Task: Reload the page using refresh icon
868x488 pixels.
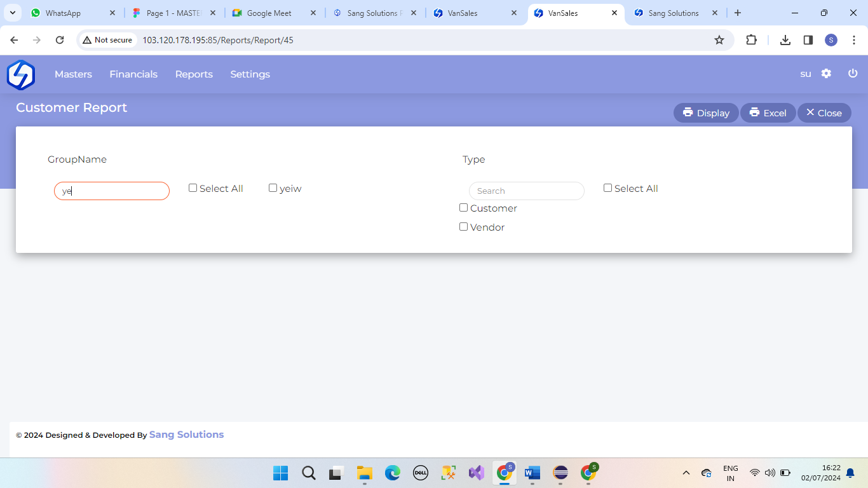Action: (x=60, y=40)
